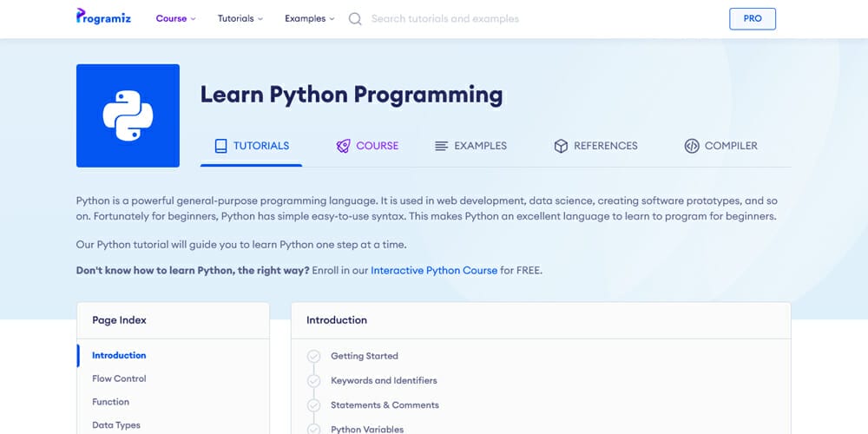
Task: Click the large Python logo tile
Action: pos(128,115)
